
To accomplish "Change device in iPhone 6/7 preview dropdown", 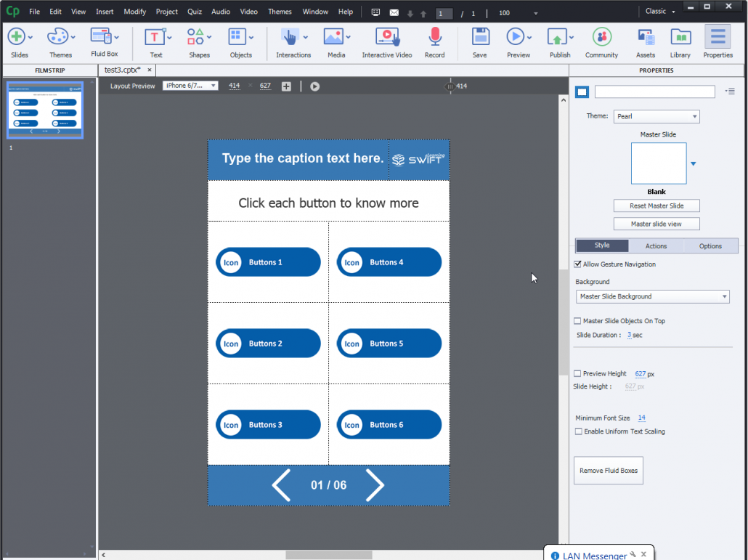I will pyautogui.click(x=190, y=86).
